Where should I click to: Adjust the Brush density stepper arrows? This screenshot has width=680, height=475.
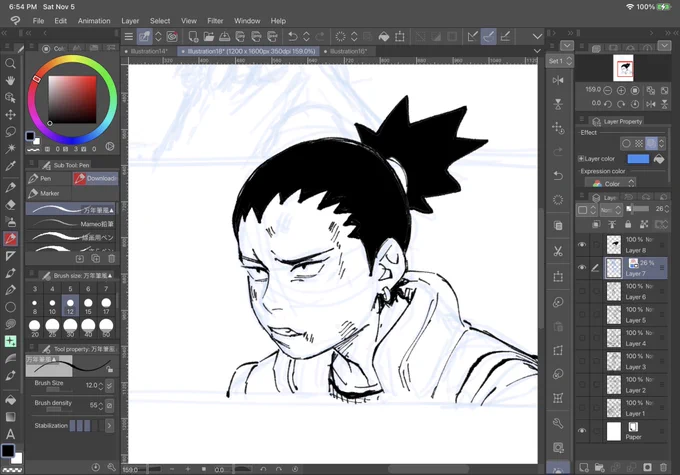[x=101, y=406]
